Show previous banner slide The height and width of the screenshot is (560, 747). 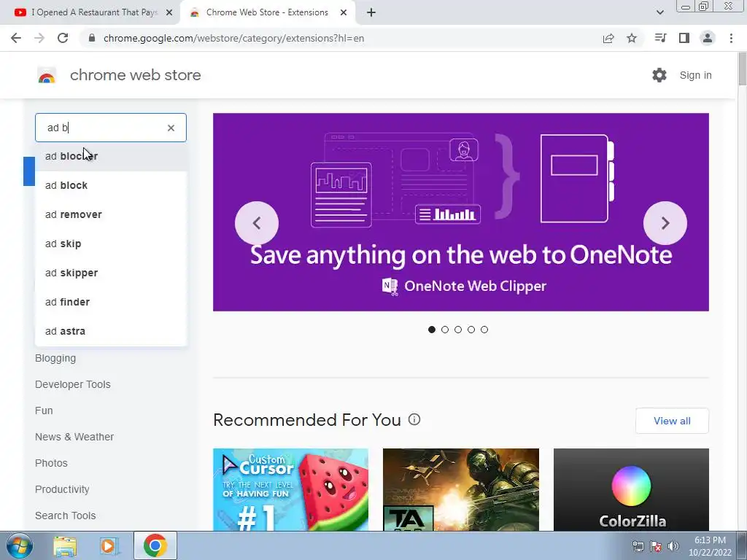click(257, 223)
